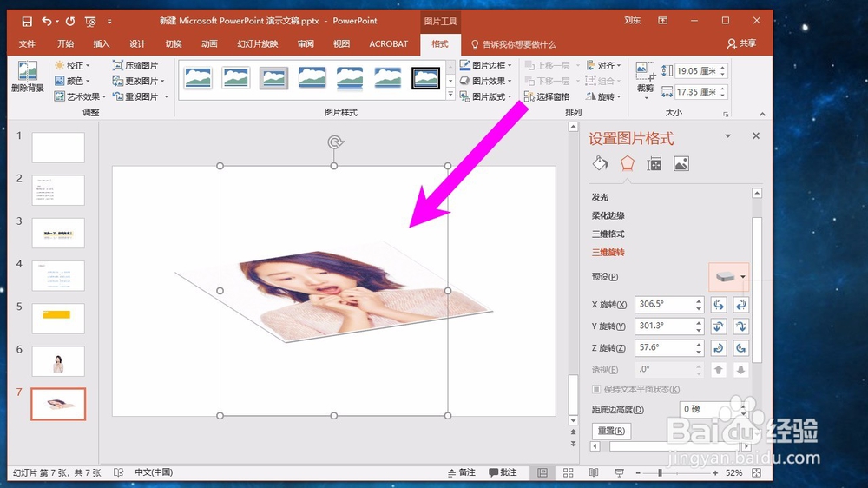Click the Y rotate up icon

click(x=719, y=326)
